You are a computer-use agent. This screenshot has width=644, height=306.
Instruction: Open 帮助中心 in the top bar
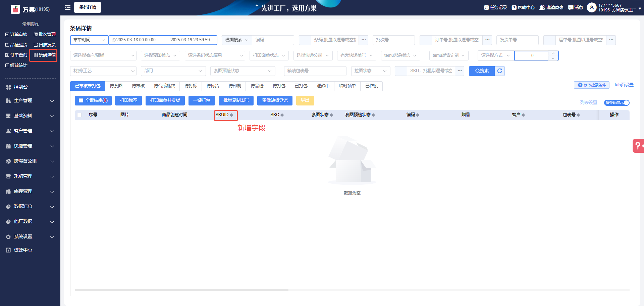click(523, 7)
